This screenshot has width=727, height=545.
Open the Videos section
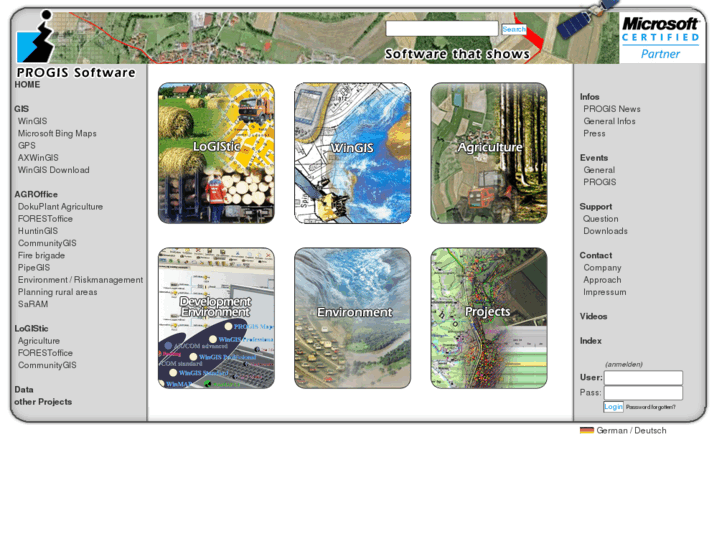tap(593, 316)
